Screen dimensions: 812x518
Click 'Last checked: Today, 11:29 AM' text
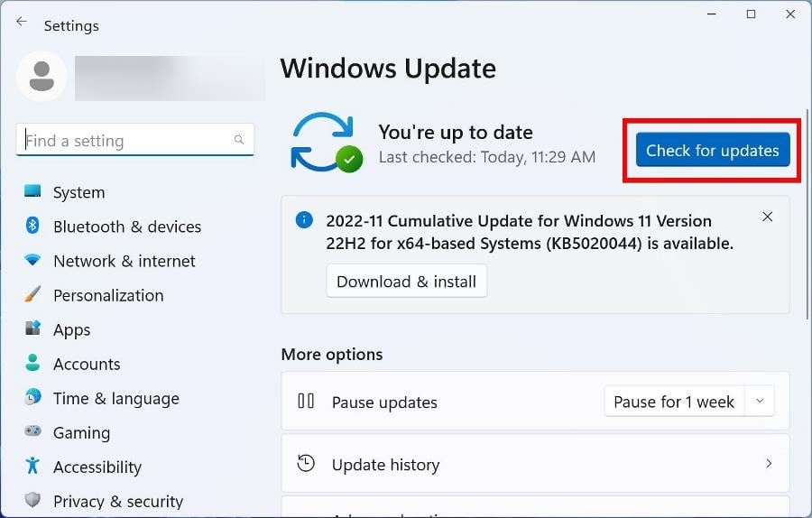487,157
